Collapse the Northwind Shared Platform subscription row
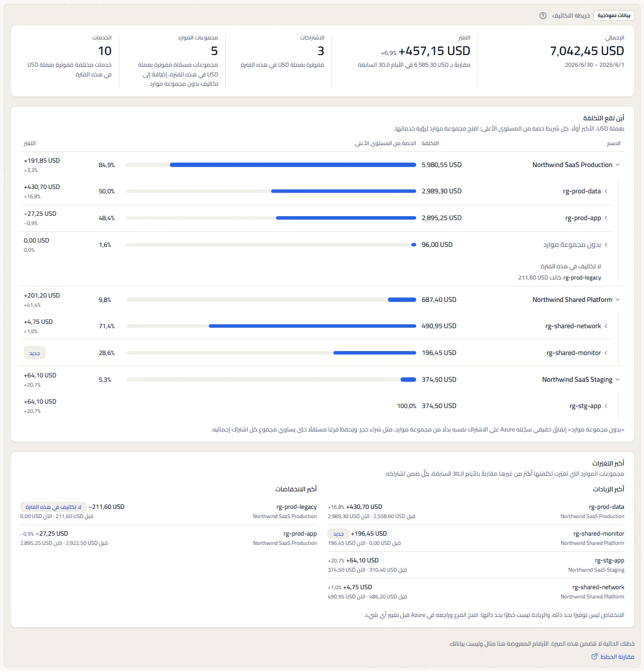 tap(618, 300)
